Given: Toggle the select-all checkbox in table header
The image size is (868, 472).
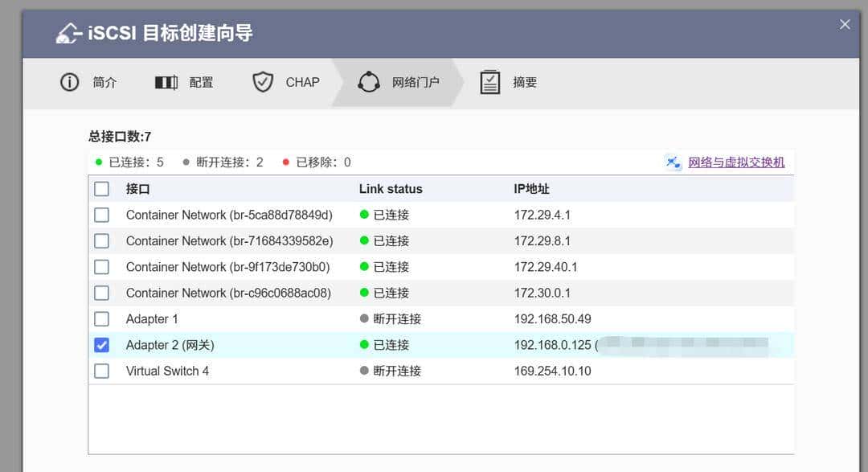Looking at the screenshot, I should click(x=101, y=188).
